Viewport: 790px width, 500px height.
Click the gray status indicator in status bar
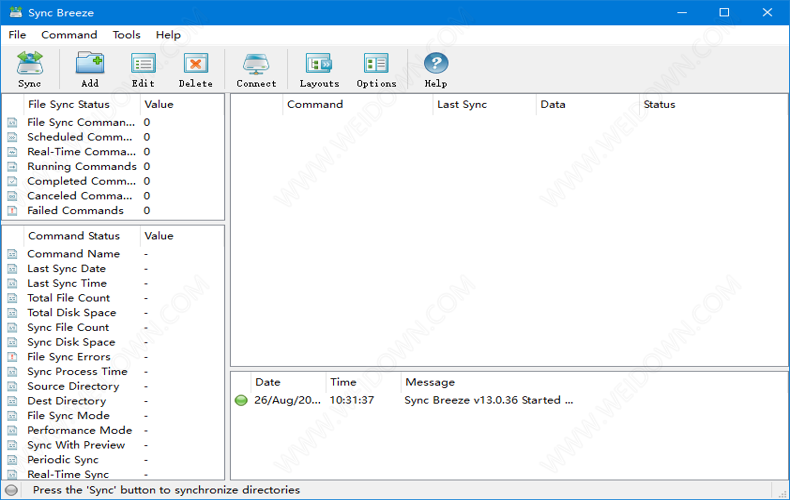(x=12, y=490)
